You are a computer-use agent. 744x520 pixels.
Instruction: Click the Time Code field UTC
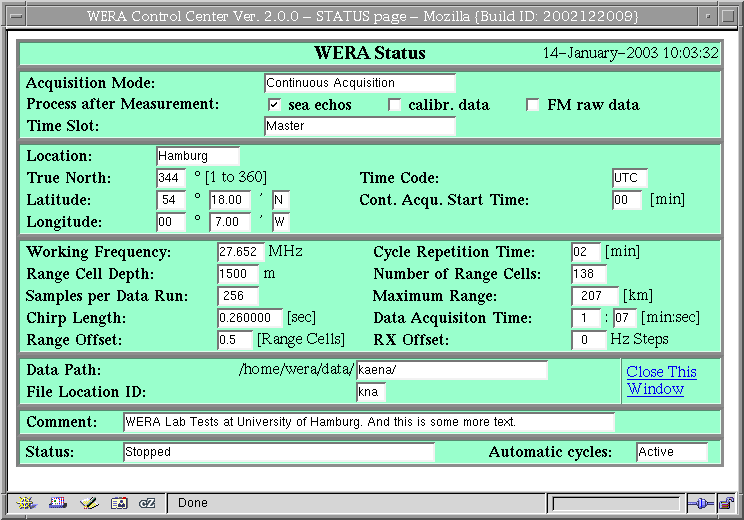tap(630, 178)
